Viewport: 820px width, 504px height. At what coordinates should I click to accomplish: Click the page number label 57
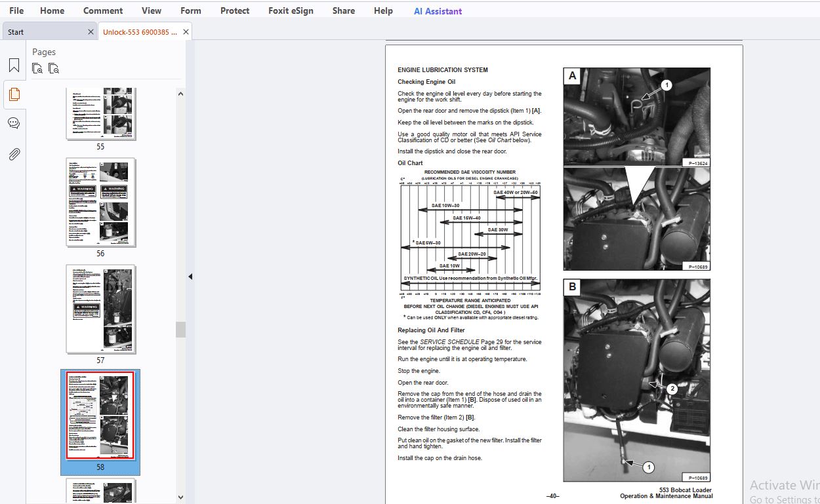(100, 360)
